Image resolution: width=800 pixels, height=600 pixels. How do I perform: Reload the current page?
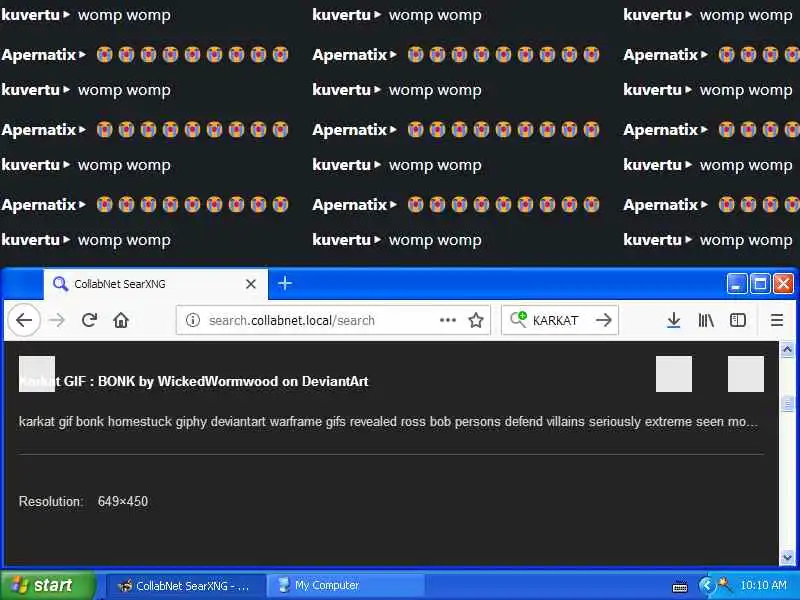89,320
